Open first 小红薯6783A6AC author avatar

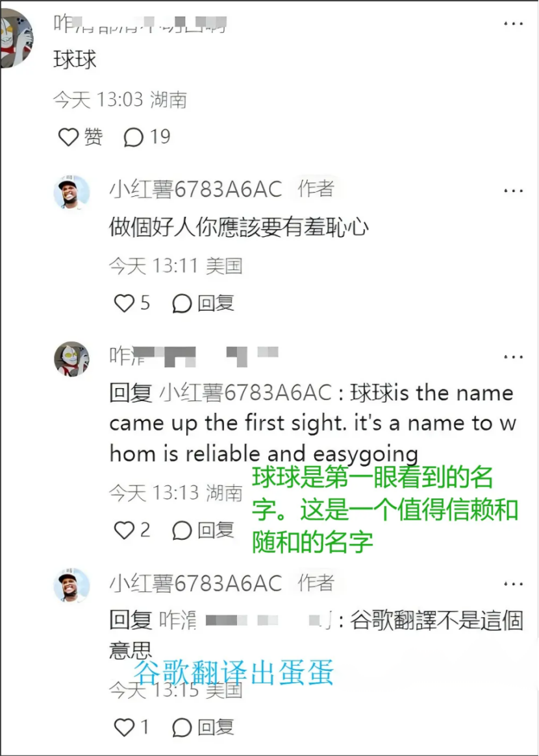coord(71,192)
